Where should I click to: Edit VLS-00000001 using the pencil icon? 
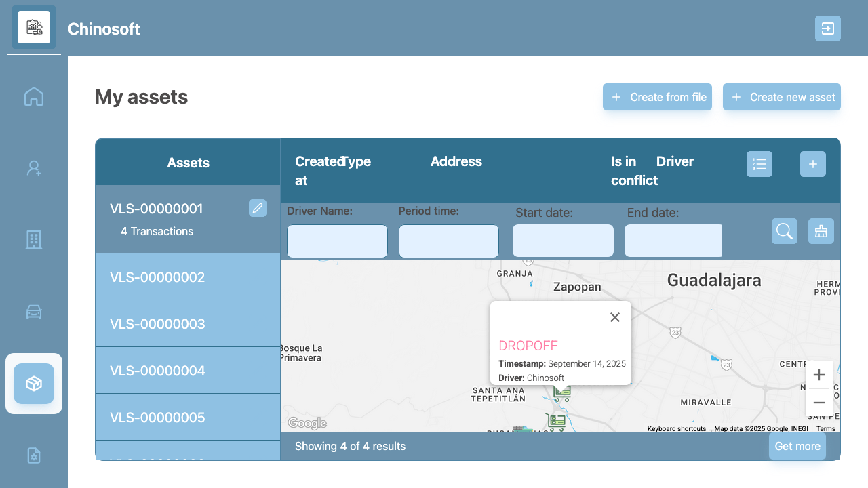coord(257,208)
